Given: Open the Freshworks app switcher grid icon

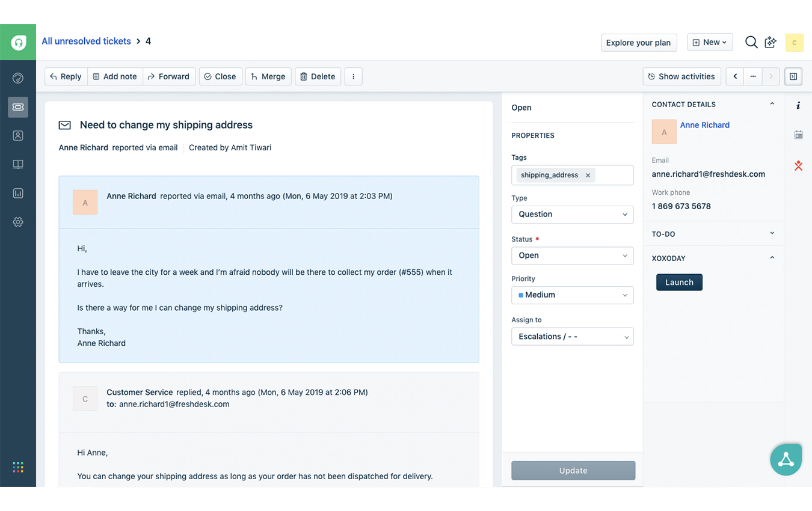Looking at the screenshot, I should coord(17,467).
